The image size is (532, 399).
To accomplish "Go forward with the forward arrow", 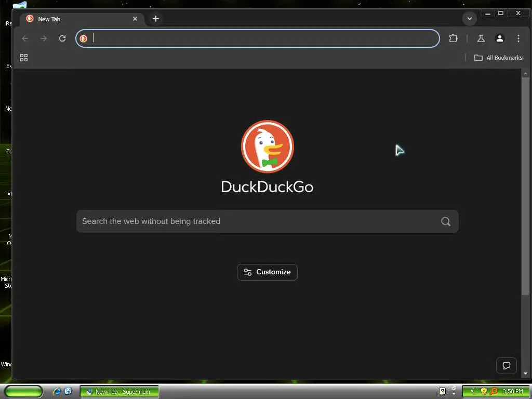I will pyautogui.click(x=44, y=38).
